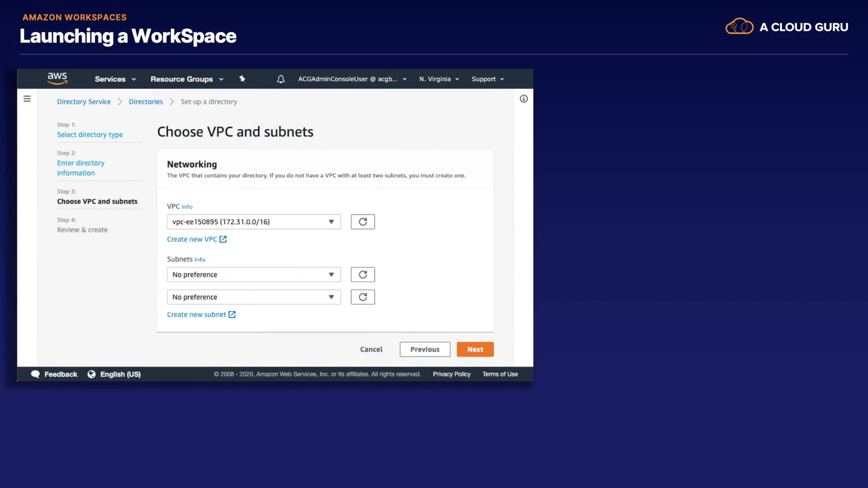This screenshot has width=868, height=488.
Task: Open the Resource Groups menu
Action: pyautogui.click(x=187, y=79)
